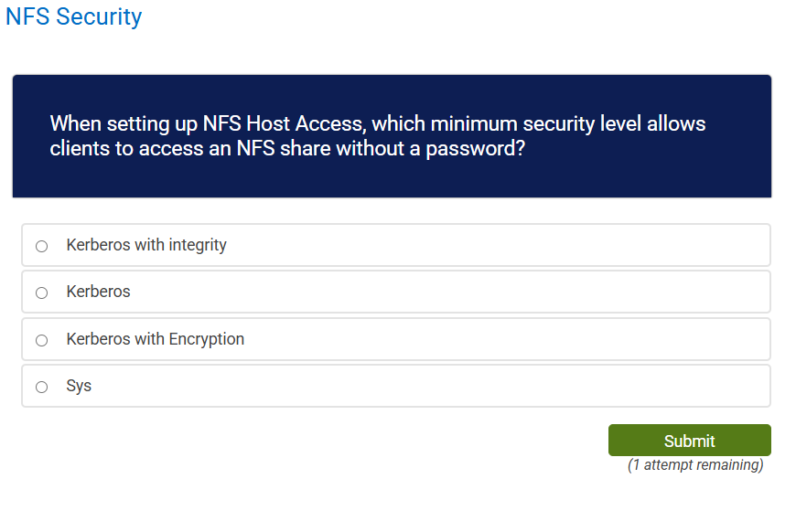The width and height of the screenshot is (796, 532).
Task: Click the empty circle beside 'Kerberos with Encryption'
Action: (41, 339)
